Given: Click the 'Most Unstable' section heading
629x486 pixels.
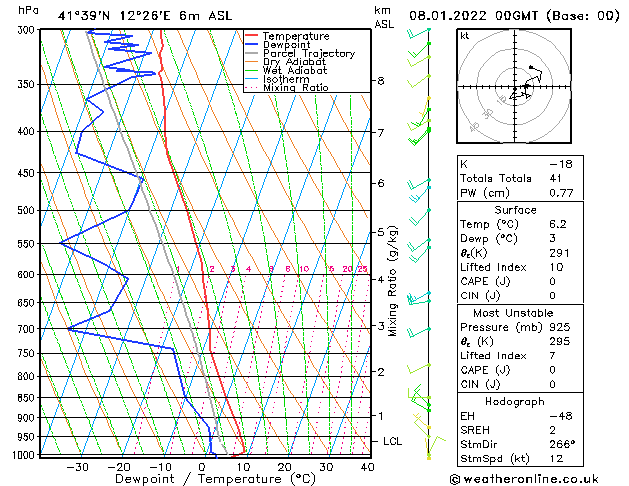Looking at the screenshot, I should click(513, 313).
